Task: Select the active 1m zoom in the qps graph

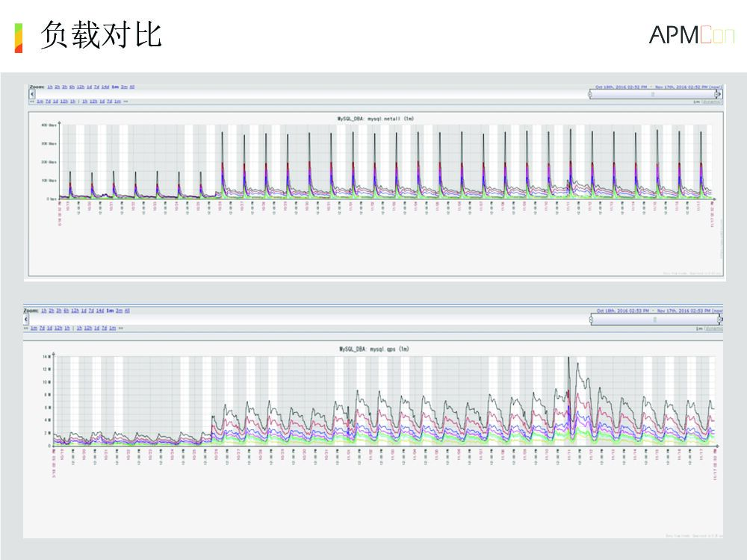Action: pyautogui.click(x=110, y=311)
